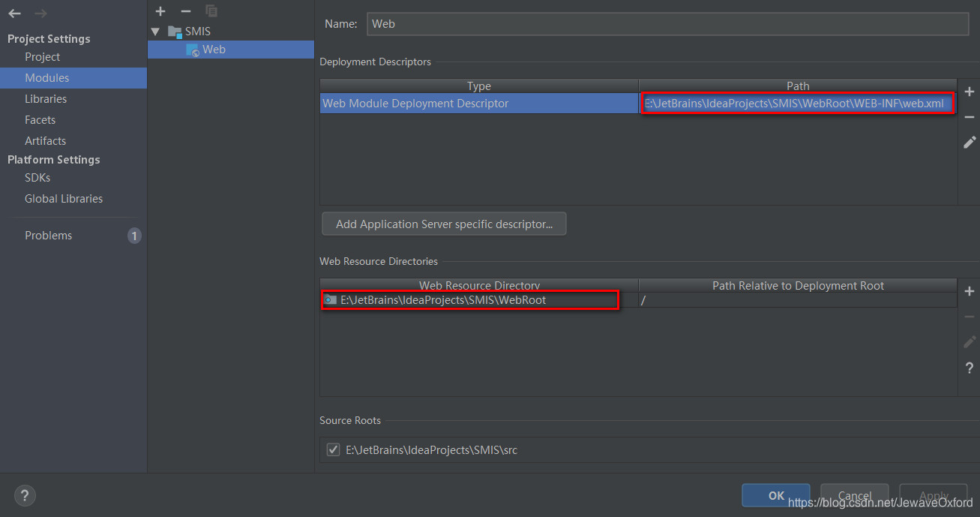Click the relative path "/" cell
This screenshot has width=980, height=517.
click(x=798, y=300)
